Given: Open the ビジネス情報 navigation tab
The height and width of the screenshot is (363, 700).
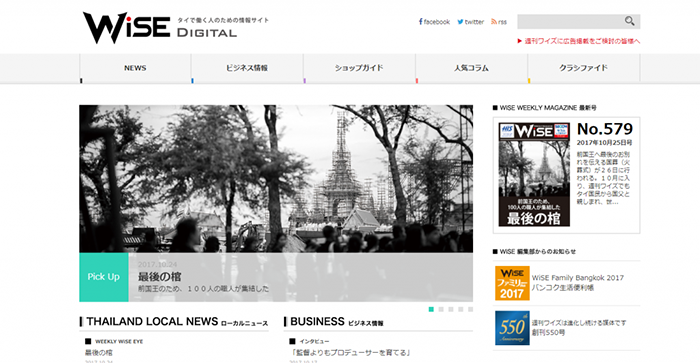Looking at the screenshot, I should [247, 68].
